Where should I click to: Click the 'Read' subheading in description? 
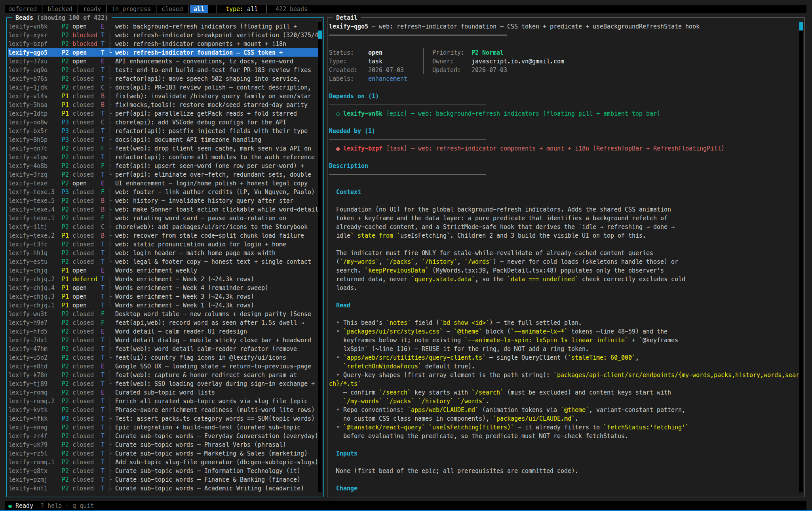pos(343,305)
